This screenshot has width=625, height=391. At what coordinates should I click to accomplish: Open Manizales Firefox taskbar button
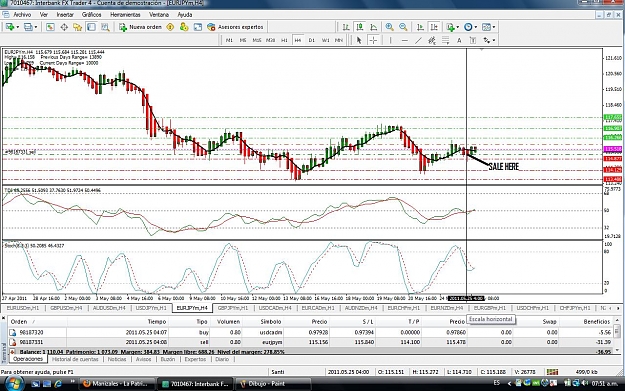[117, 384]
